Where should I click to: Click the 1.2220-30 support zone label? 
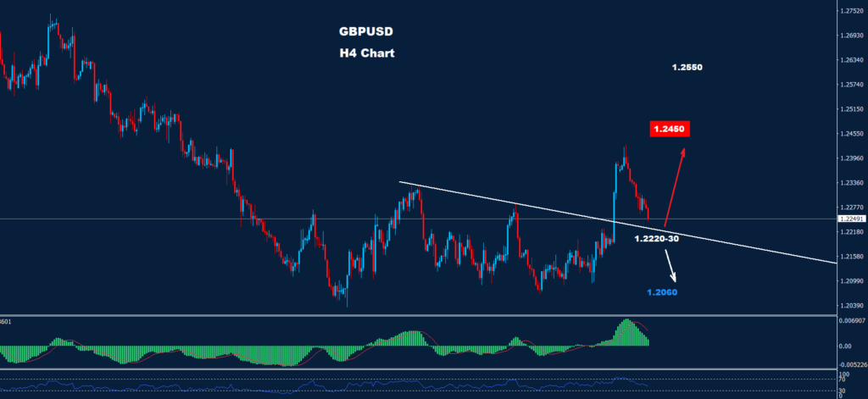pos(657,239)
